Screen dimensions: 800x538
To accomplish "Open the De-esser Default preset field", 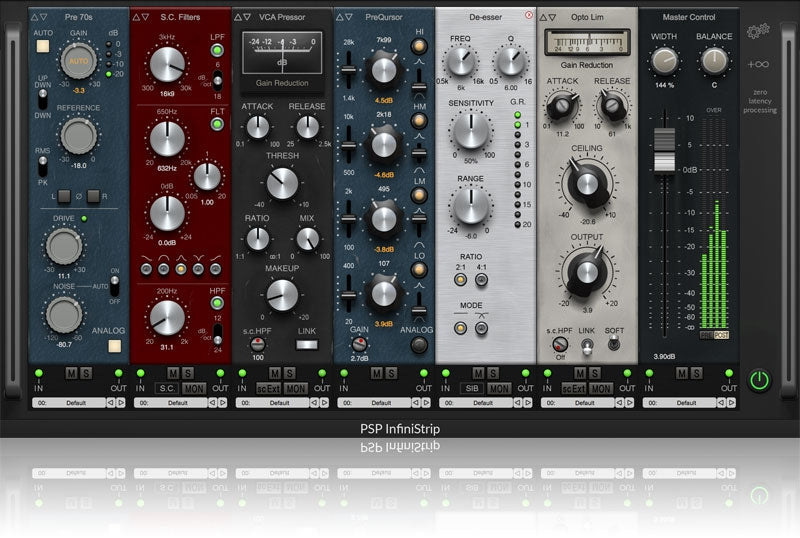I will 476,403.
